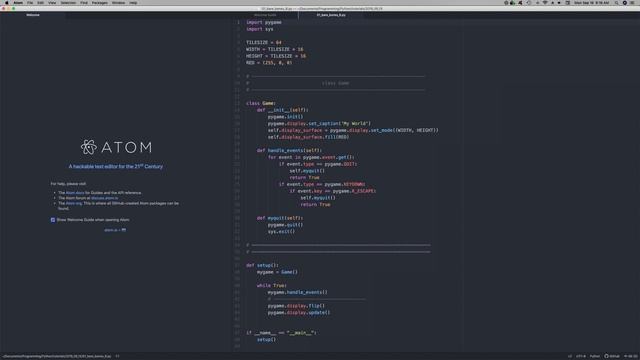The height and width of the screenshot is (360, 640).
Task: Click the 'while True:' line
Action: click(272, 286)
